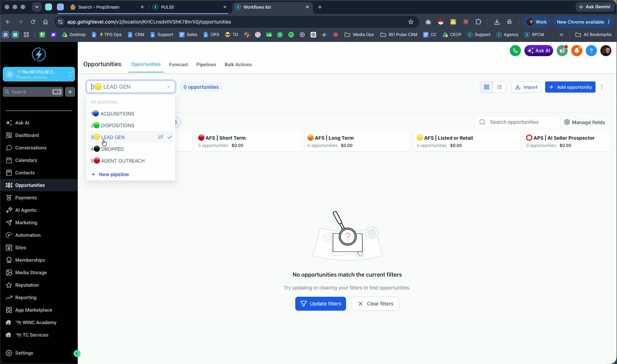Switch to the Forecast tab
Viewport: 617px width, 364px height.
(x=178, y=64)
